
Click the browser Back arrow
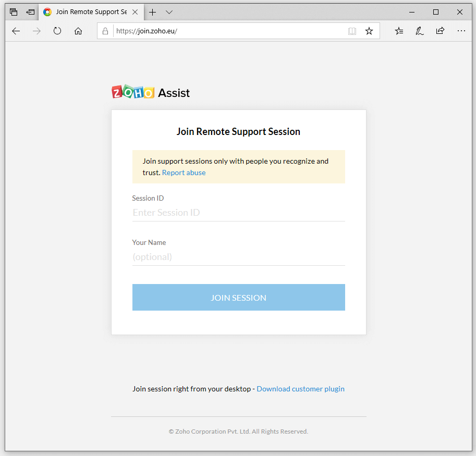pyautogui.click(x=16, y=31)
